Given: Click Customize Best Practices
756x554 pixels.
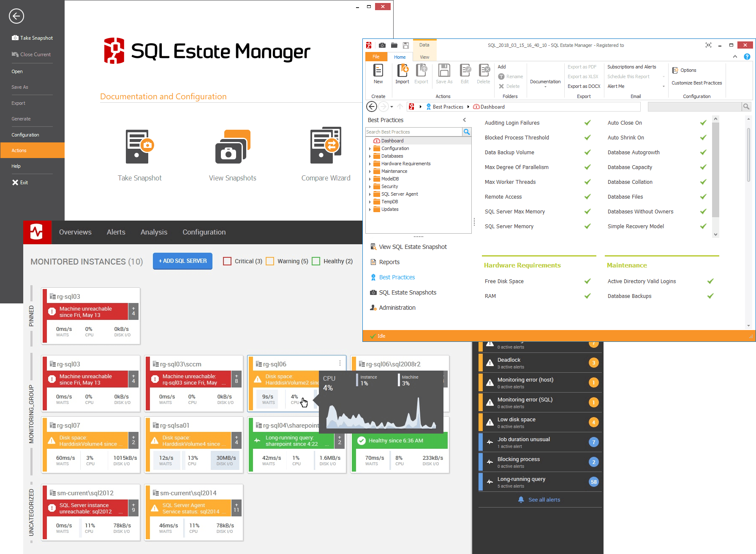Looking at the screenshot, I should coord(697,83).
